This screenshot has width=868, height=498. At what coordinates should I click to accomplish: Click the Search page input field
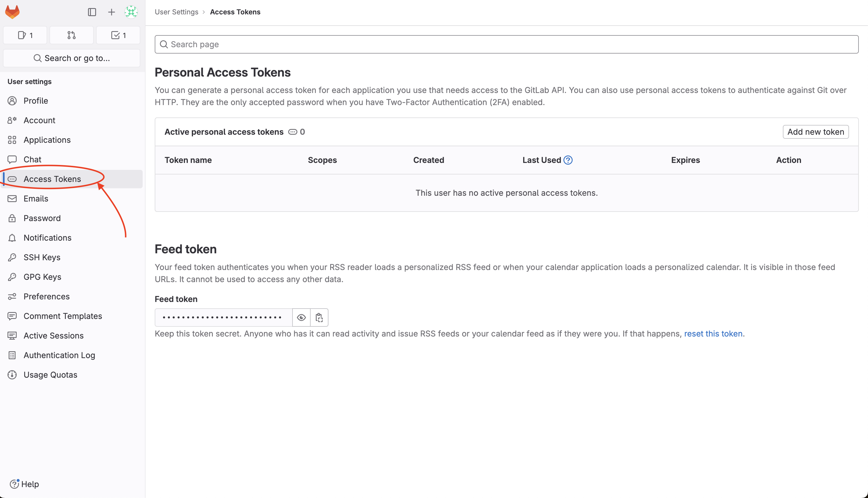pos(506,44)
